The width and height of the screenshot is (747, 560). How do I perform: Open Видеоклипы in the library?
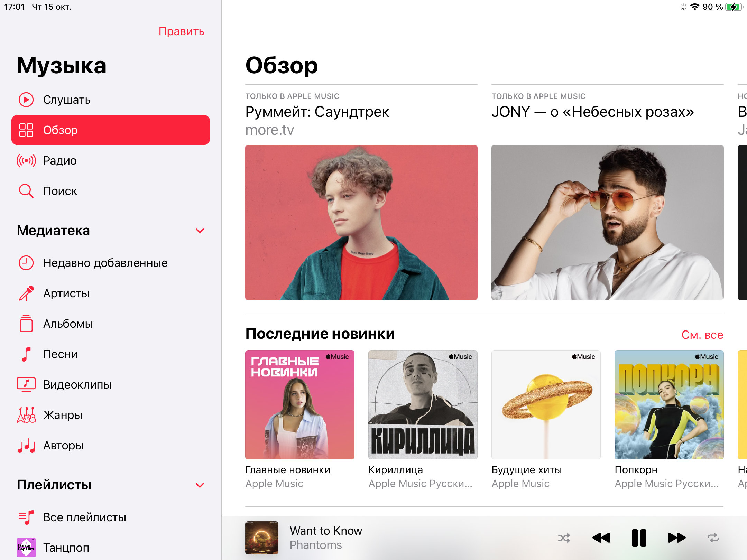[x=111, y=385]
